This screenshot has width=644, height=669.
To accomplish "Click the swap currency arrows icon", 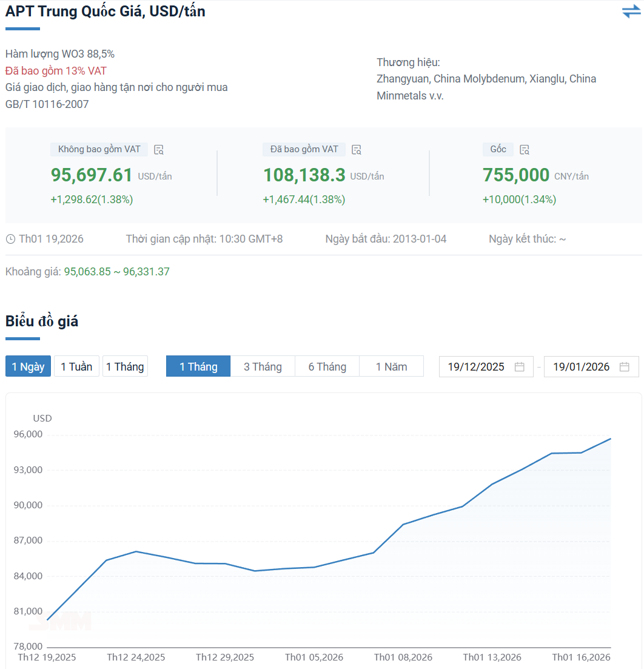I will tap(631, 12).
